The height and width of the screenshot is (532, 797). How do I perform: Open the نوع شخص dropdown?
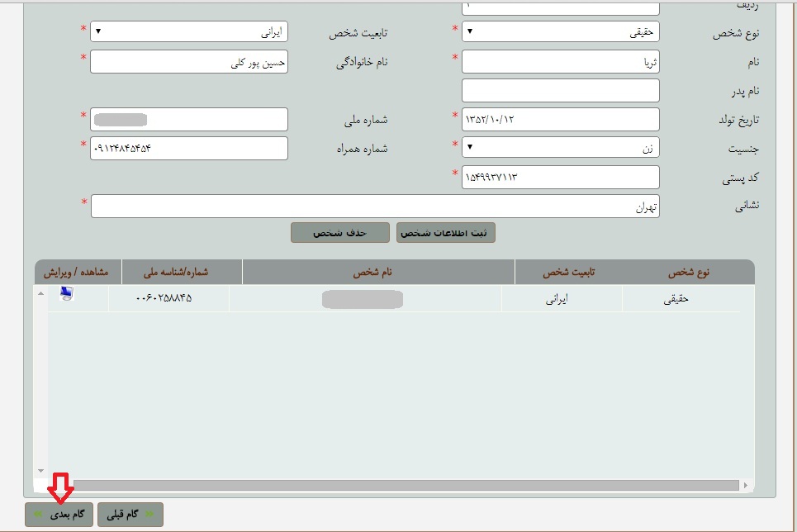pos(560,31)
